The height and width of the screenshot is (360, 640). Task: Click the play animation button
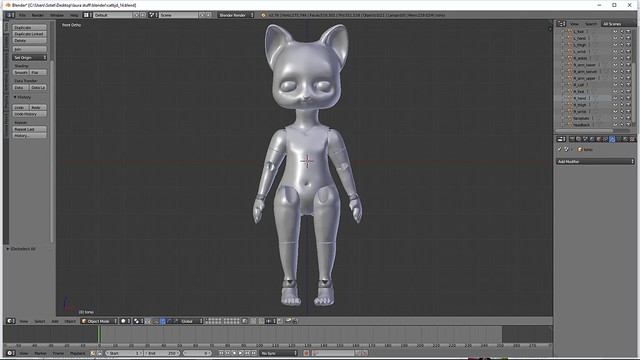coord(241,353)
